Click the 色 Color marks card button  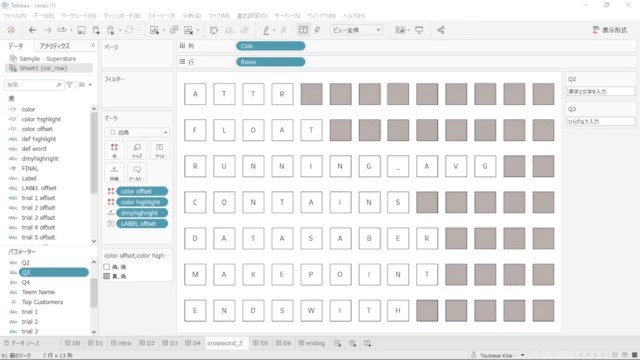tap(114, 150)
